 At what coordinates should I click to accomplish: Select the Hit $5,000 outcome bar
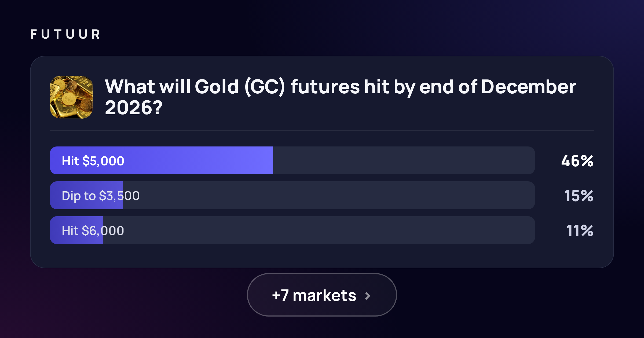[x=292, y=160]
